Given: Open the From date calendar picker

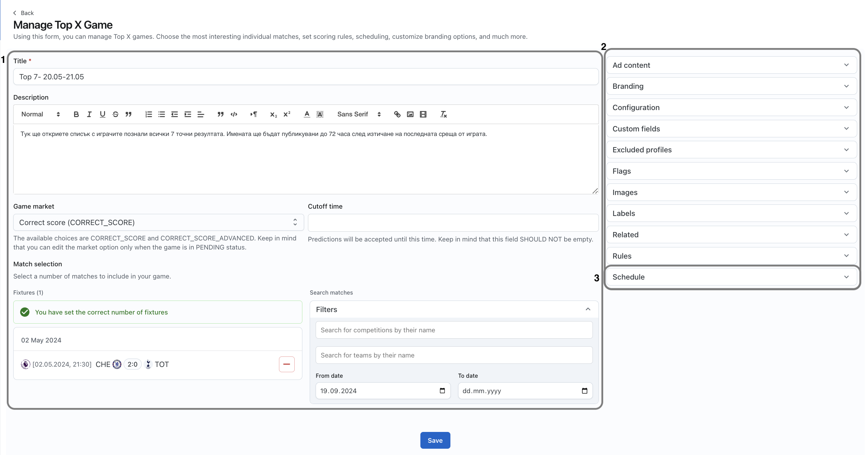Looking at the screenshot, I should tap(442, 391).
